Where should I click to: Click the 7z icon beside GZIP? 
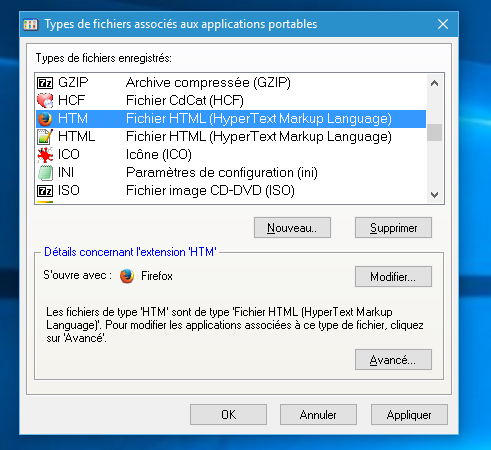pyautogui.click(x=45, y=82)
